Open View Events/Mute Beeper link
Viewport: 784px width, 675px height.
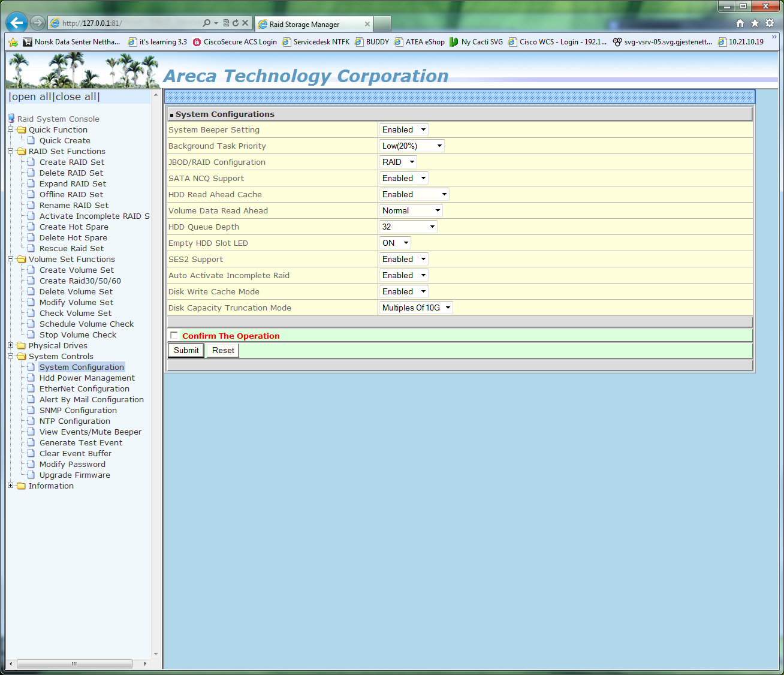[x=91, y=432]
